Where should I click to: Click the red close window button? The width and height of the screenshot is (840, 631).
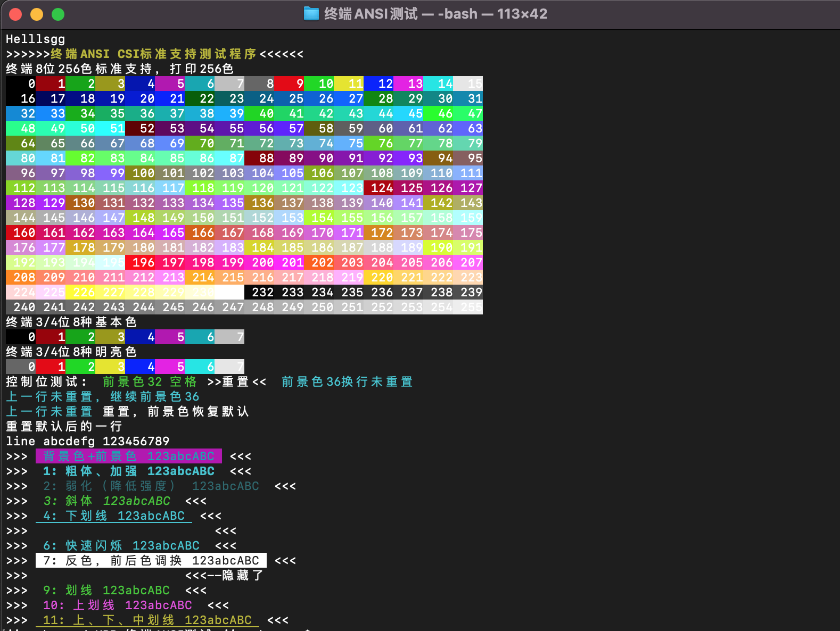(x=15, y=14)
